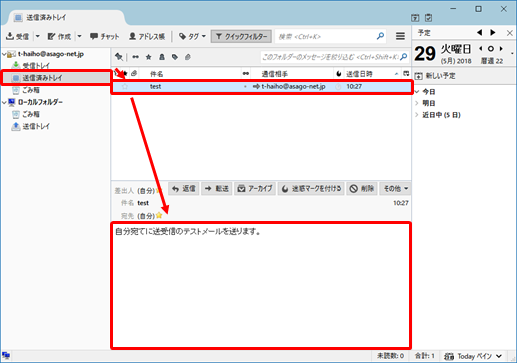Viewport: 517px width, 363px height.
Task: Select the test message in list
Action: tap(261, 87)
